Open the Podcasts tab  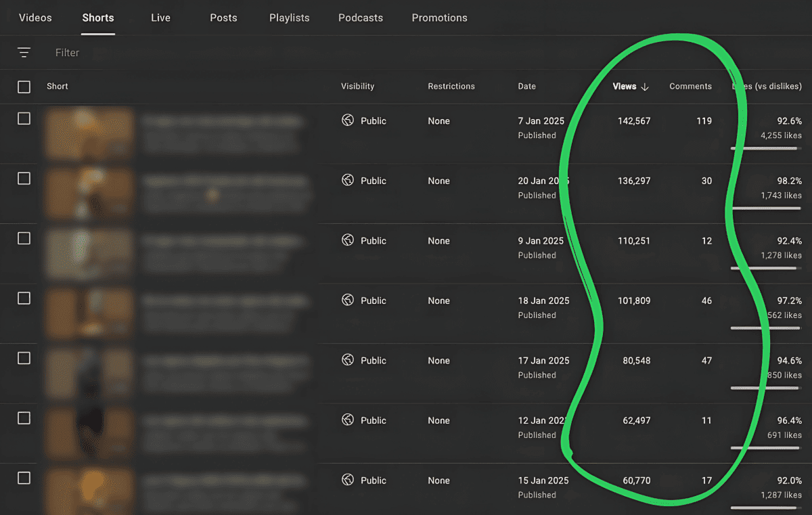tap(361, 18)
